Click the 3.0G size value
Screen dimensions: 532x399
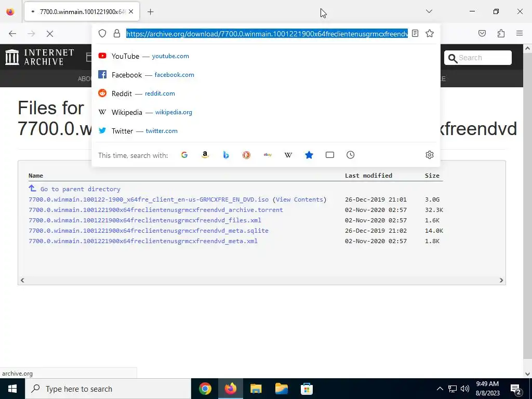432,199
